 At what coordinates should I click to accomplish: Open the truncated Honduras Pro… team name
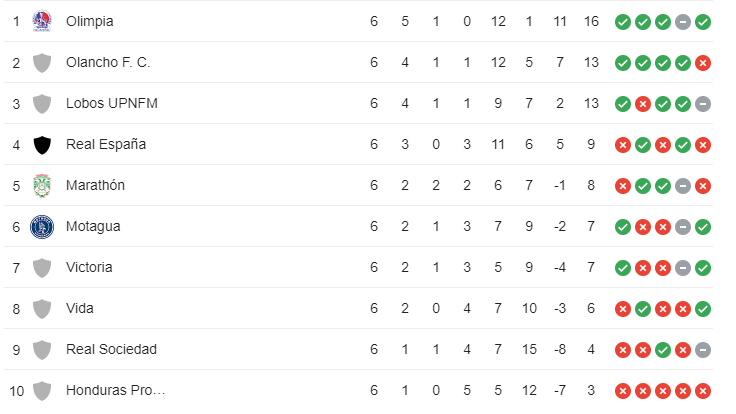tap(115, 390)
